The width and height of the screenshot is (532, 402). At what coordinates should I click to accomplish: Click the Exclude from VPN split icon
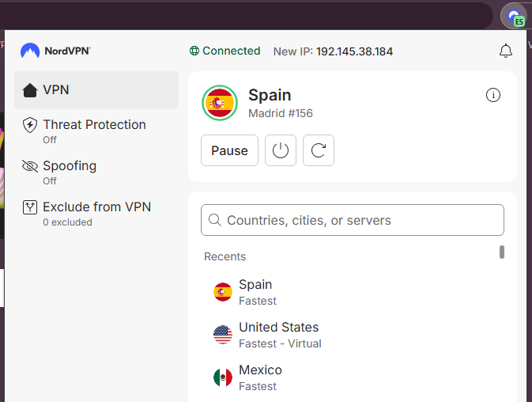tap(30, 207)
